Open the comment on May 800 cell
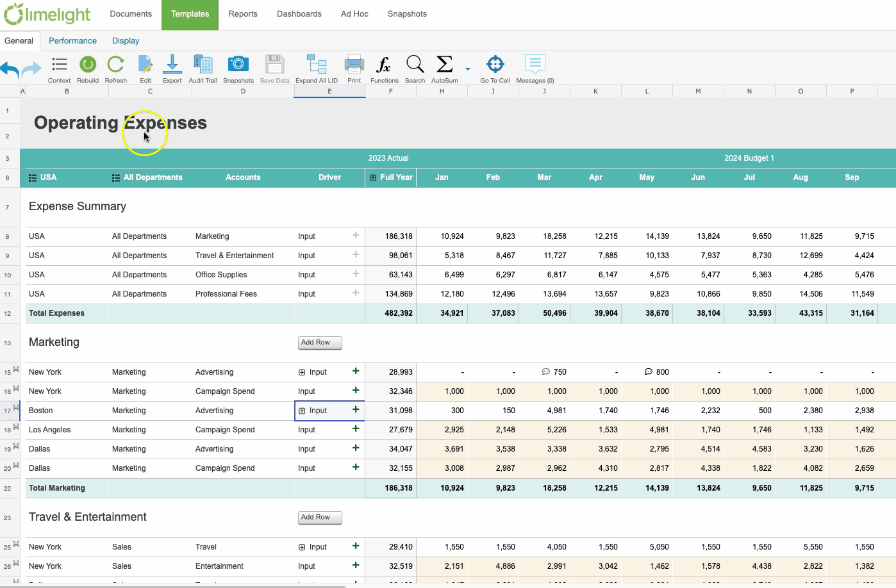 coord(649,372)
